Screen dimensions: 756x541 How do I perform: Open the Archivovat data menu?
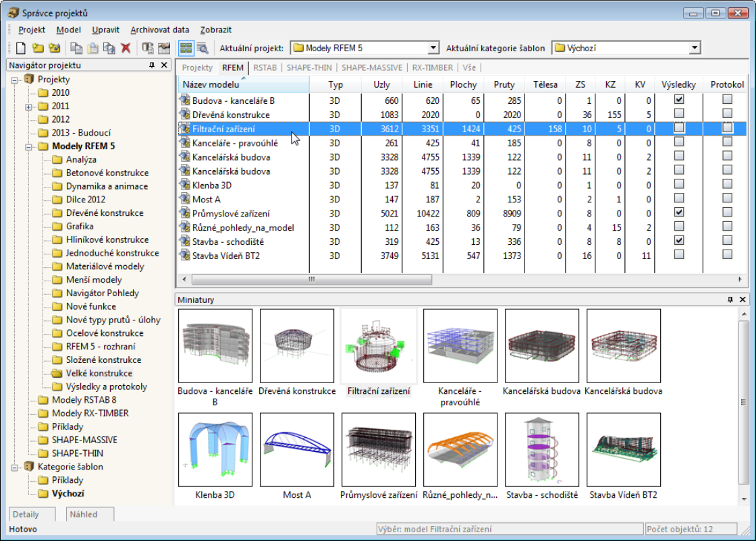160,30
